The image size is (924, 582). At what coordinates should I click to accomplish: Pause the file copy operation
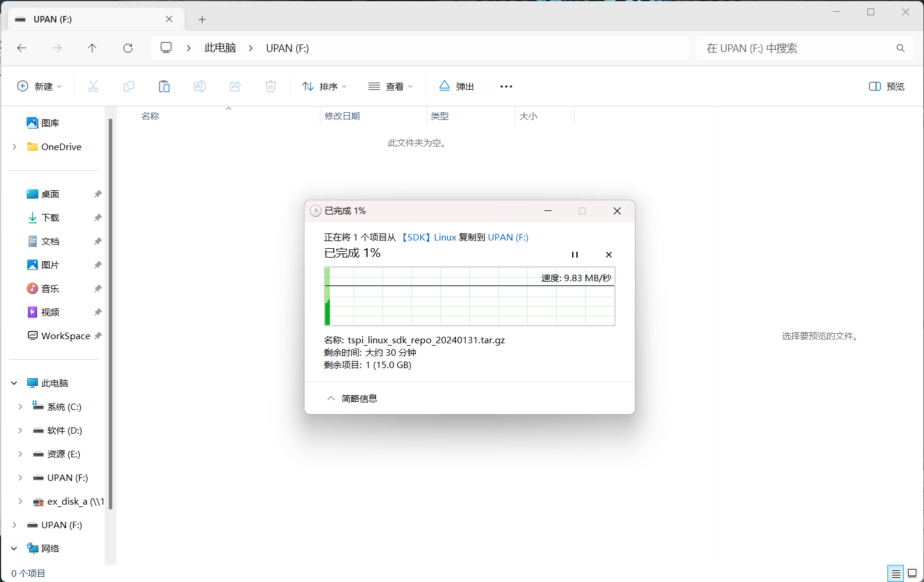coord(575,255)
